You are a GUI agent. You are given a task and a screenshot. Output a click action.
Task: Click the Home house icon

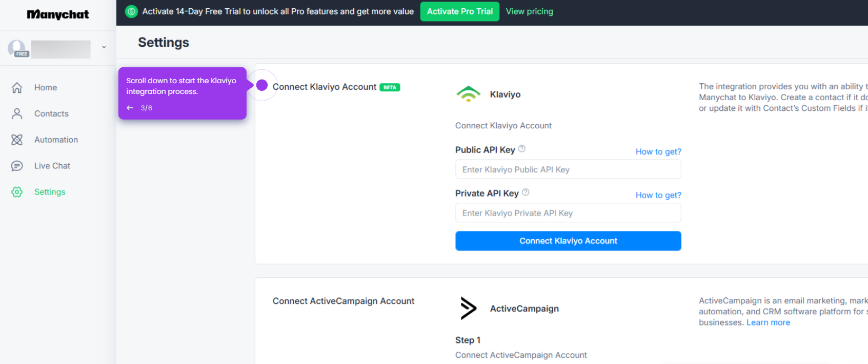17,88
